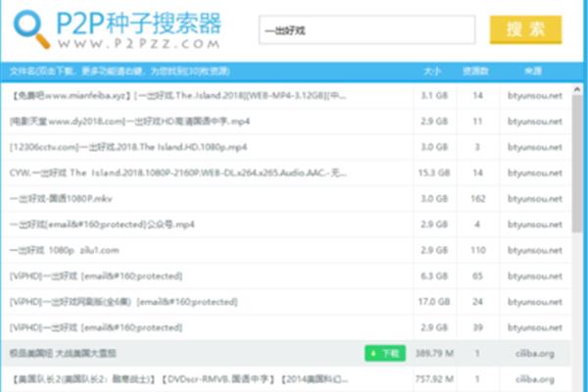588x392 pixels.
Task: Click the green 下载 download button
Action: (385, 353)
